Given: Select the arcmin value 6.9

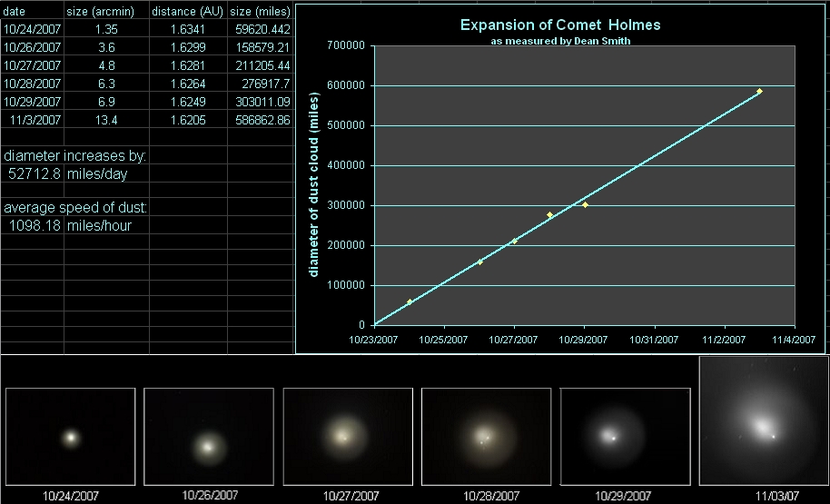Looking at the screenshot, I should tap(106, 102).
